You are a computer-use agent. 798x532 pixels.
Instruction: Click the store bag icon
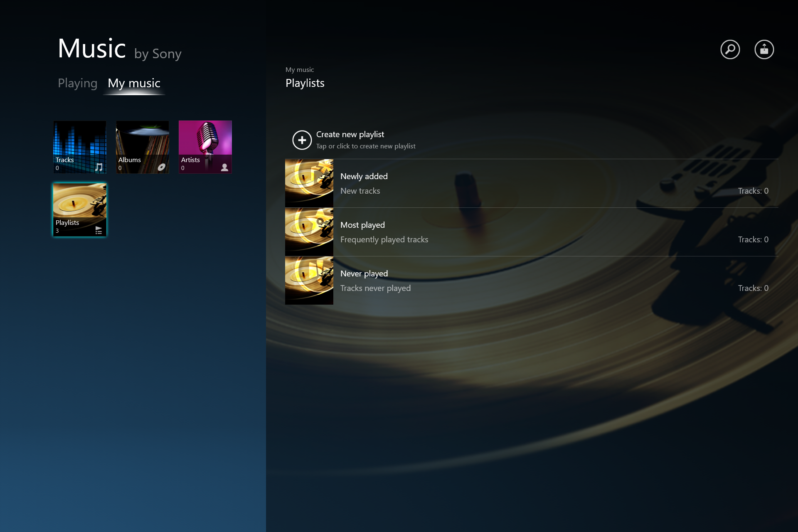[764, 49]
